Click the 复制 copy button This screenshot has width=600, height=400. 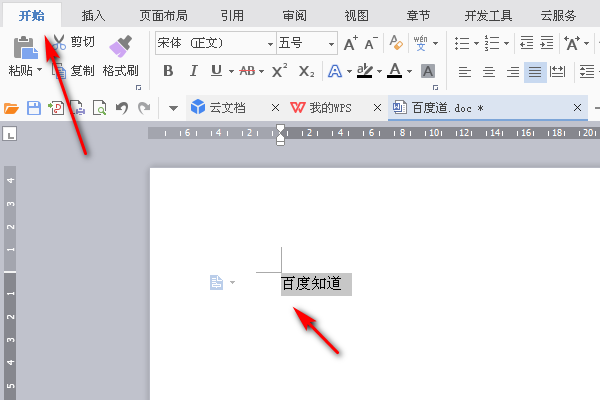coord(73,71)
